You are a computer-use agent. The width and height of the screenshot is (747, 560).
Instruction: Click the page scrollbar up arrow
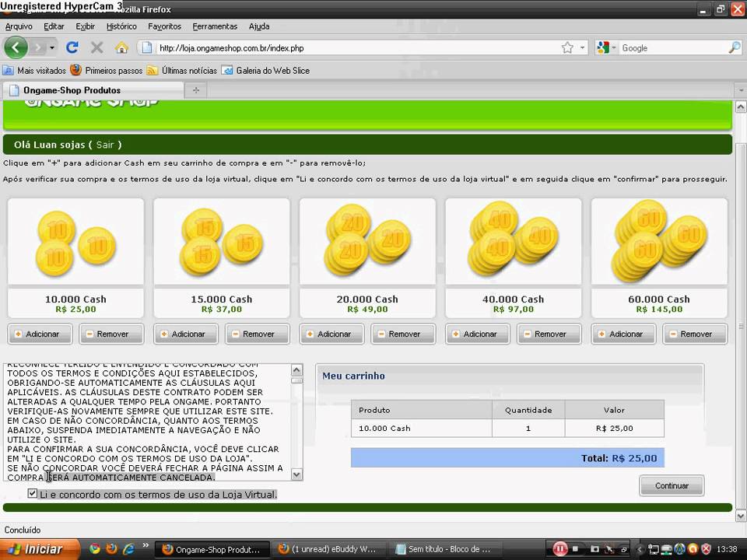(741, 107)
